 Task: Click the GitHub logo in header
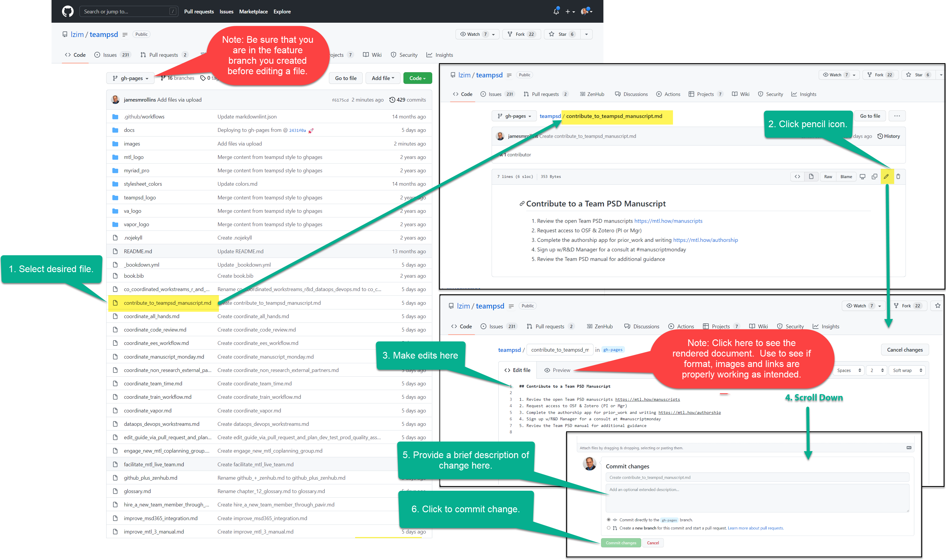click(68, 11)
